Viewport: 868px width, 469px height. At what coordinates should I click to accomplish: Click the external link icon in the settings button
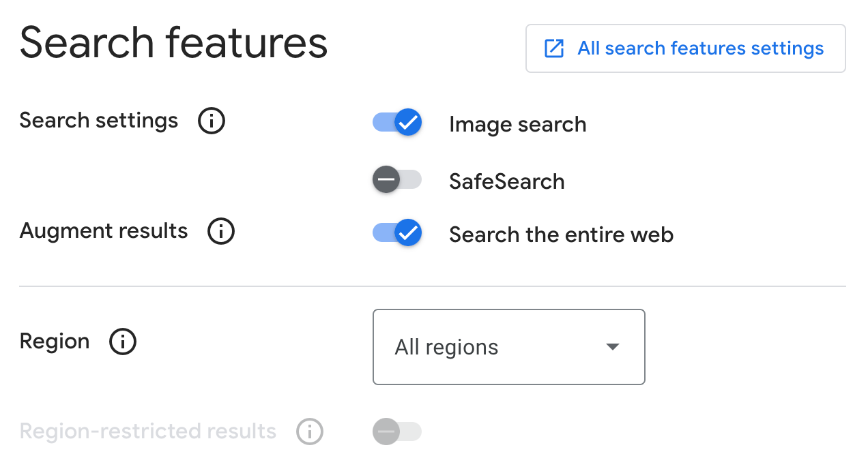[553, 48]
